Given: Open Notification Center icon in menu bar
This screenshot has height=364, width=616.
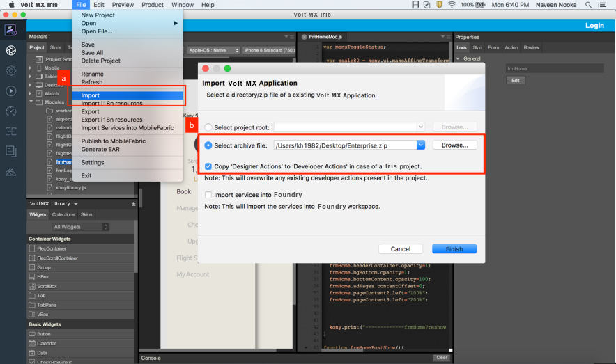Looking at the screenshot, I should click(x=602, y=5).
